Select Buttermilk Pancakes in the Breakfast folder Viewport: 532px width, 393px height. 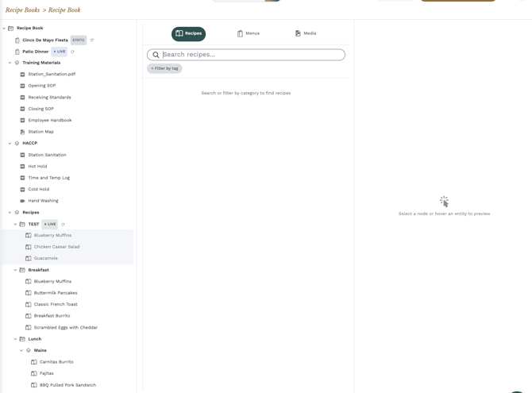point(56,293)
